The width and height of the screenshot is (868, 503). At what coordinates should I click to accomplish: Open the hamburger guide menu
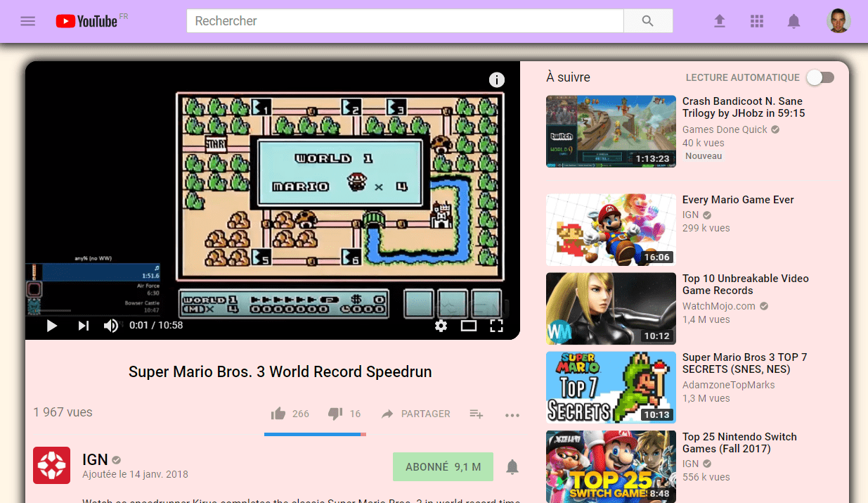pyautogui.click(x=27, y=21)
